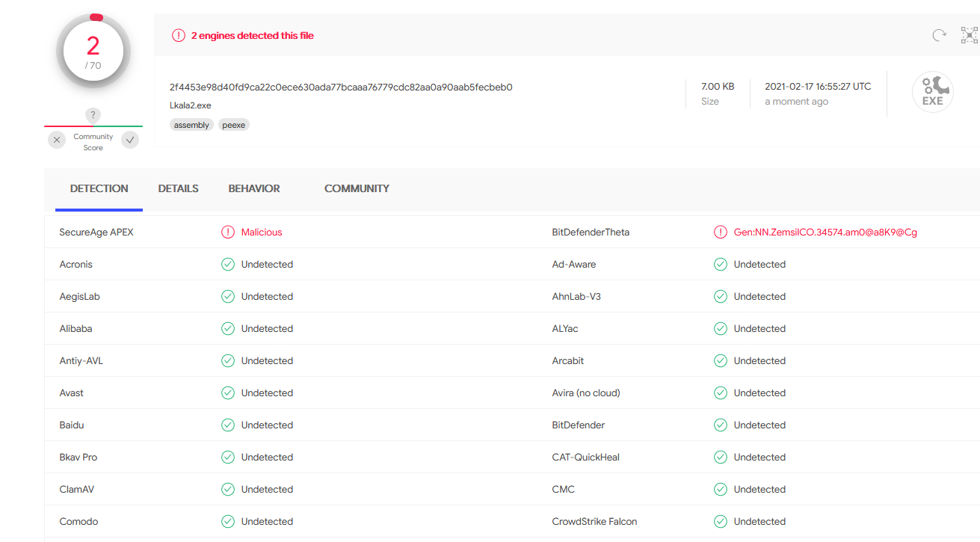Click Avast undetected check icon
980x542 pixels.
228,393
